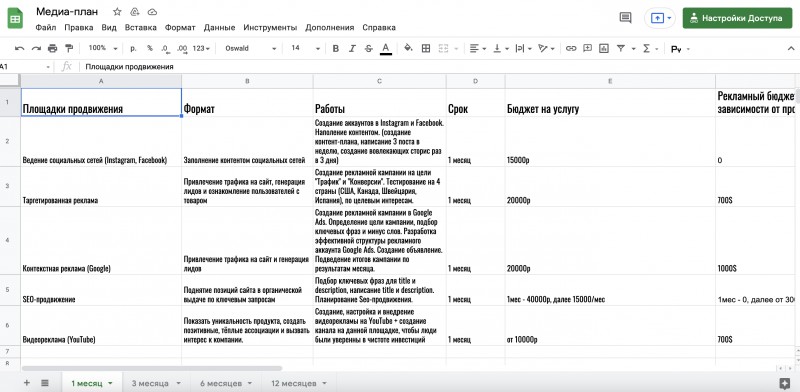Select the cell SEO-продвижение
The image size is (800, 392).
pyautogui.click(x=101, y=290)
